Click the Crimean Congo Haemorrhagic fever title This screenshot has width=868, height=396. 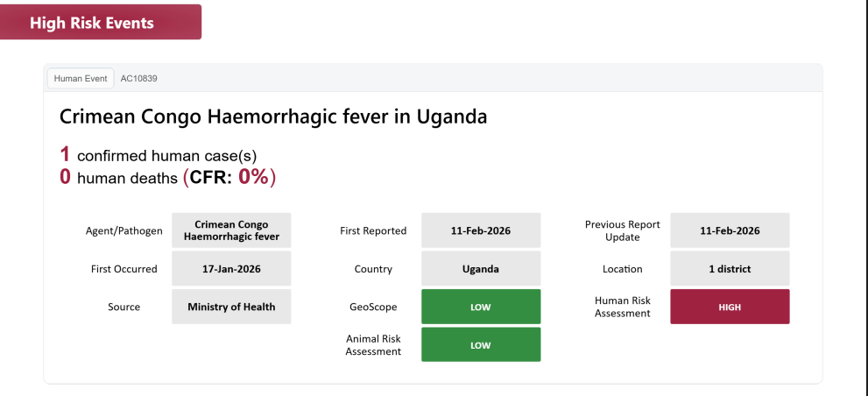(273, 117)
